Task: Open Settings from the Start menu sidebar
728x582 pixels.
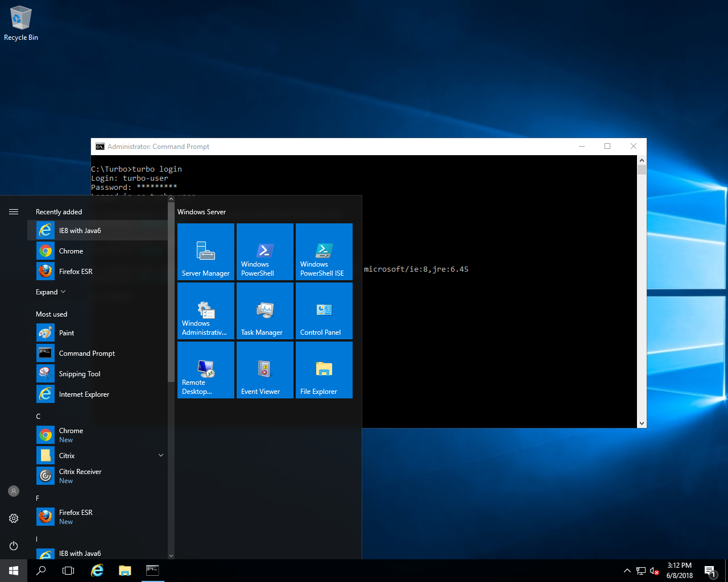Action: click(x=14, y=518)
